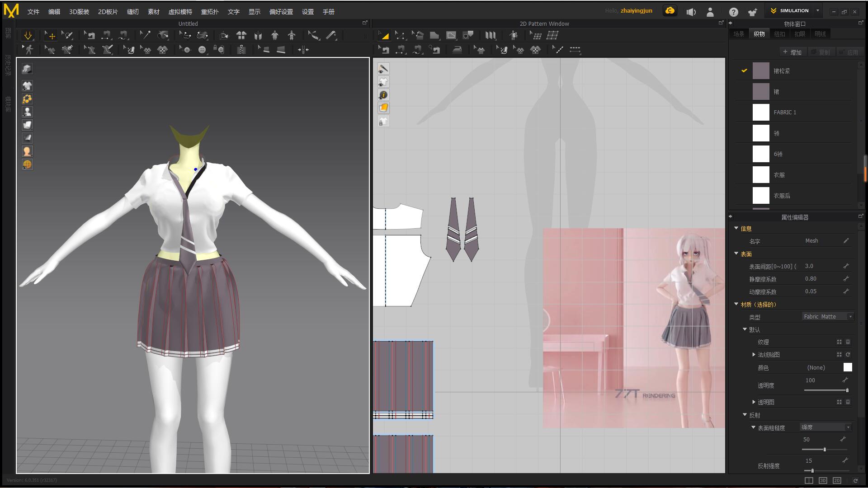
Task: Open the SIMULATION mode dropdown
Action: point(817,10)
